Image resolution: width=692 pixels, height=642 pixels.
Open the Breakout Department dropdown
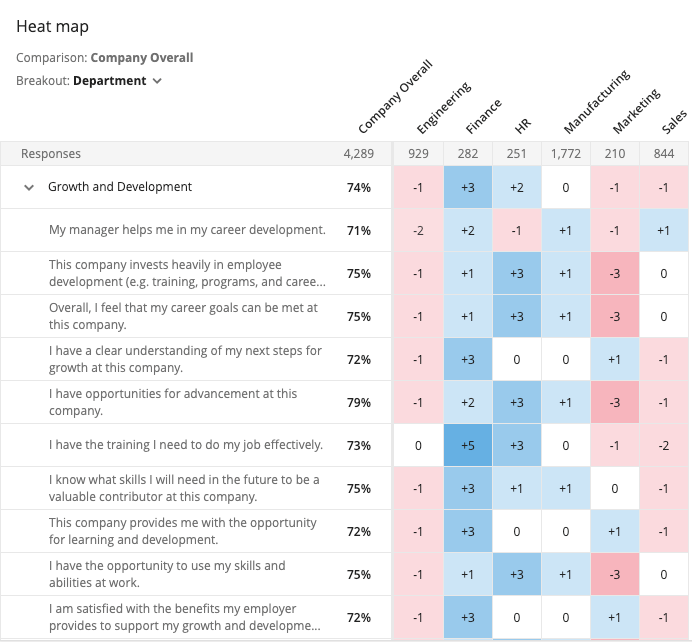tap(117, 81)
